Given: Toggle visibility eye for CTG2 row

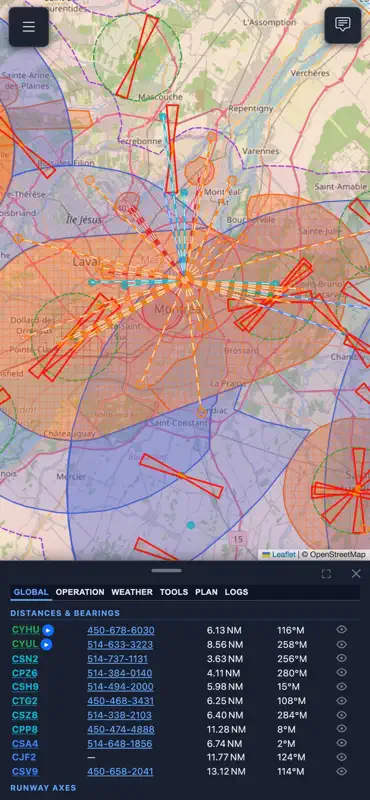Looking at the screenshot, I should click(x=342, y=701).
